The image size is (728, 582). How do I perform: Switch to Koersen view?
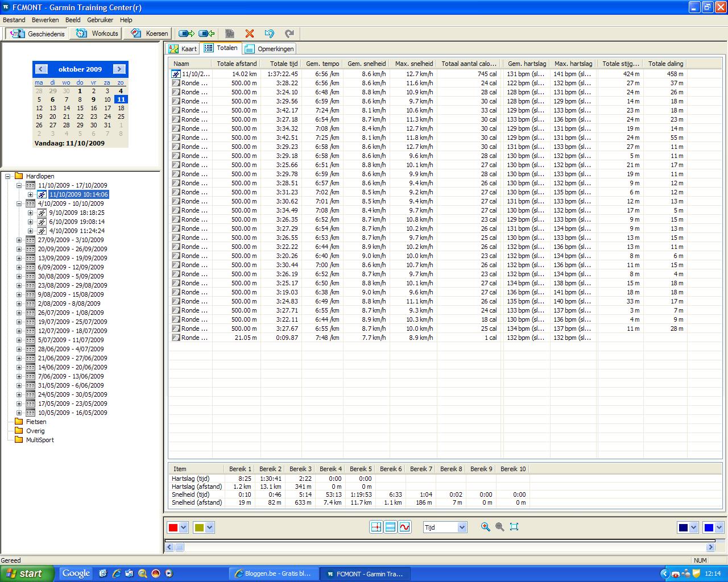click(x=150, y=34)
